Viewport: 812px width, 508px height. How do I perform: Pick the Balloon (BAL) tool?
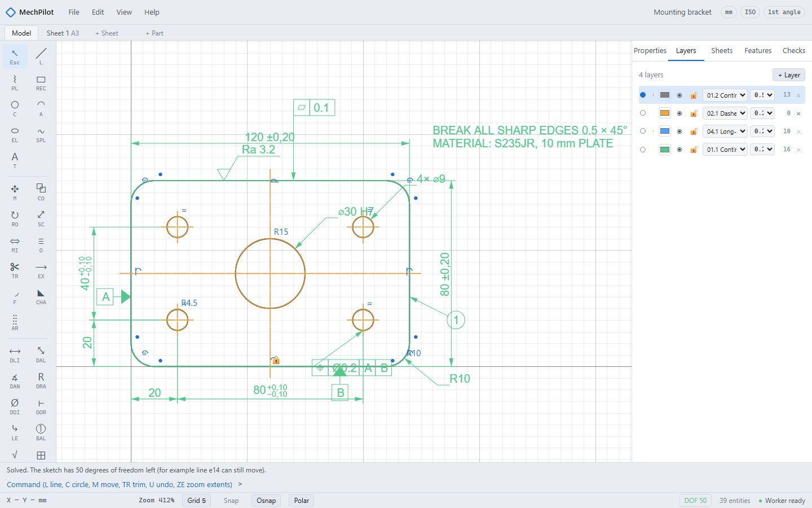pos(41,432)
